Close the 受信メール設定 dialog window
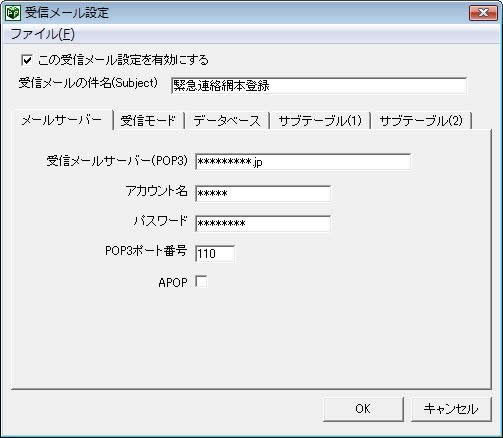 (483, 13)
